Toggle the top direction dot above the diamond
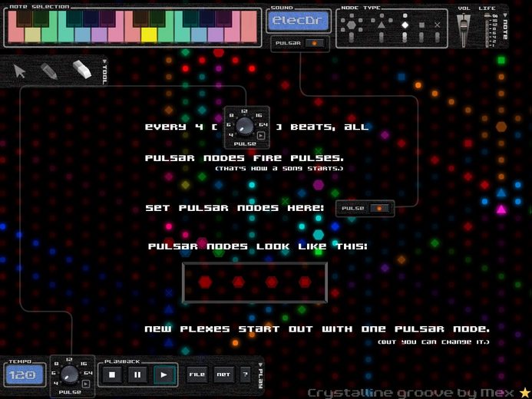The image size is (532, 399). click(405, 15)
